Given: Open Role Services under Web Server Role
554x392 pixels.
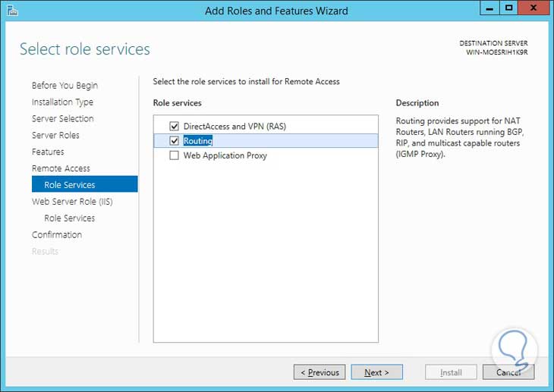Looking at the screenshot, I should pyautogui.click(x=70, y=218).
